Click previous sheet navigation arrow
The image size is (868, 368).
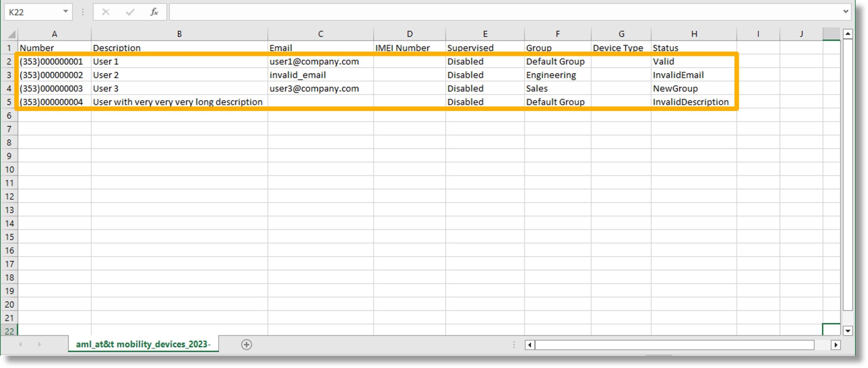[20, 344]
